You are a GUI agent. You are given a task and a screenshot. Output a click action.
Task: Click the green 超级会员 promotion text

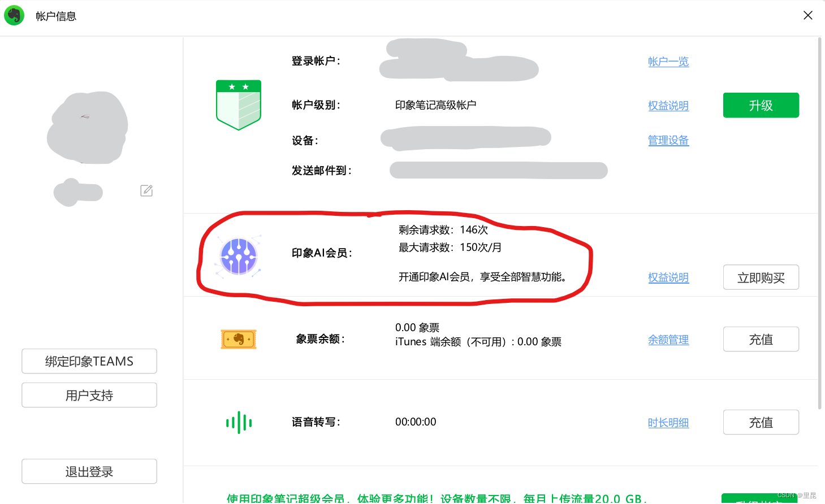click(x=437, y=498)
